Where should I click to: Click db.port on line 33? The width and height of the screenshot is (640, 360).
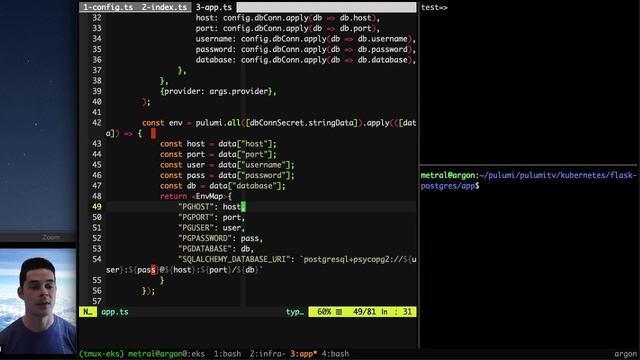click(356, 28)
